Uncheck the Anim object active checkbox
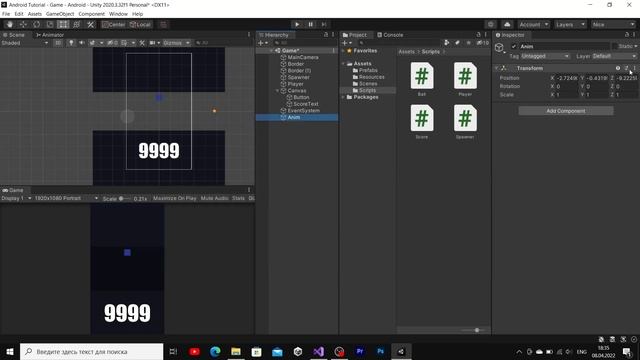Image resolution: width=640 pixels, height=360 pixels. pyautogui.click(x=513, y=47)
